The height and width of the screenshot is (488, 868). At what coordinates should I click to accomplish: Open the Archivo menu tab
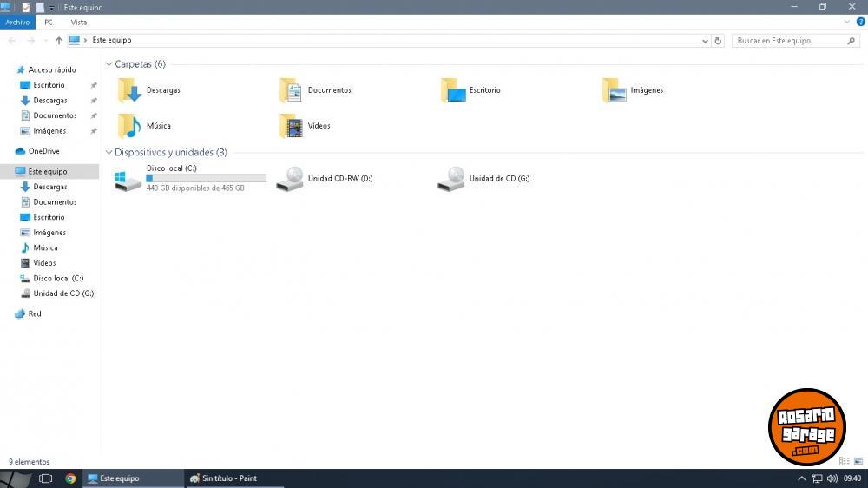(x=16, y=22)
